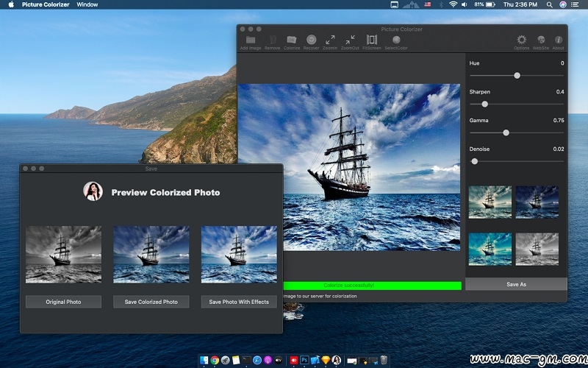588x368 pixels.
Task: Click the Sharpen slider handle
Action: [485, 104]
